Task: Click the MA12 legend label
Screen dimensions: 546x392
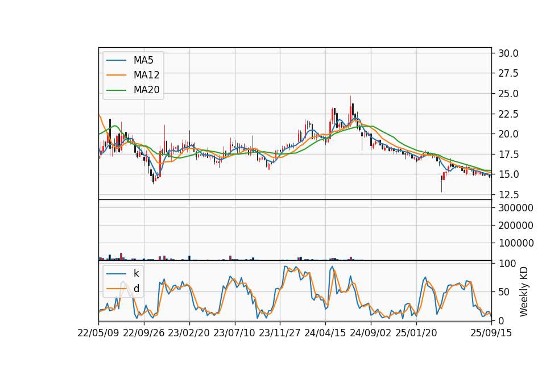Action: pyautogui.click(x=146, y=75)
